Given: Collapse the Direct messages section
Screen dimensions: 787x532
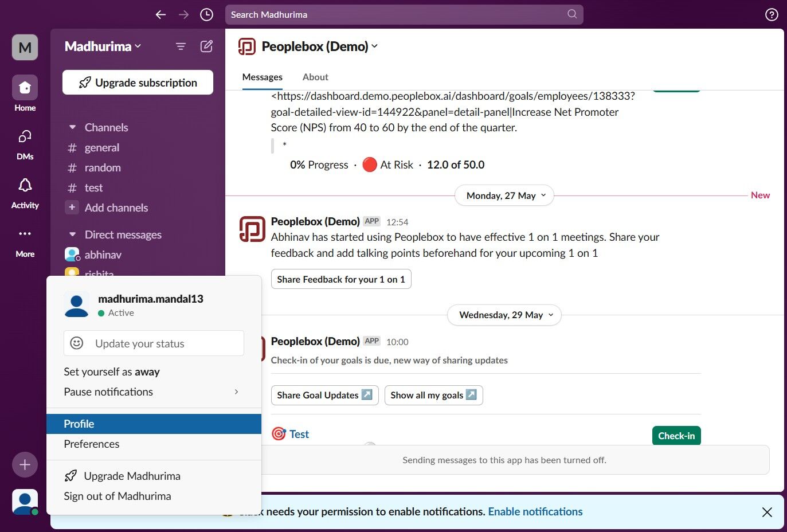Looking at the screenshot, I should 73,234.
